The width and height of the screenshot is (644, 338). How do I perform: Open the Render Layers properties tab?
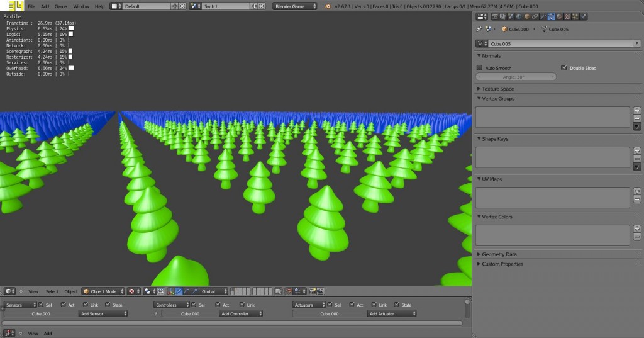[x=502, y=16]
